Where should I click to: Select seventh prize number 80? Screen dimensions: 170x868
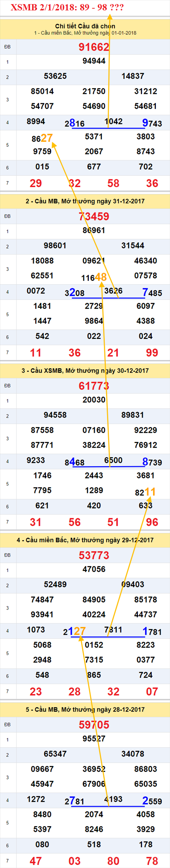113,861
